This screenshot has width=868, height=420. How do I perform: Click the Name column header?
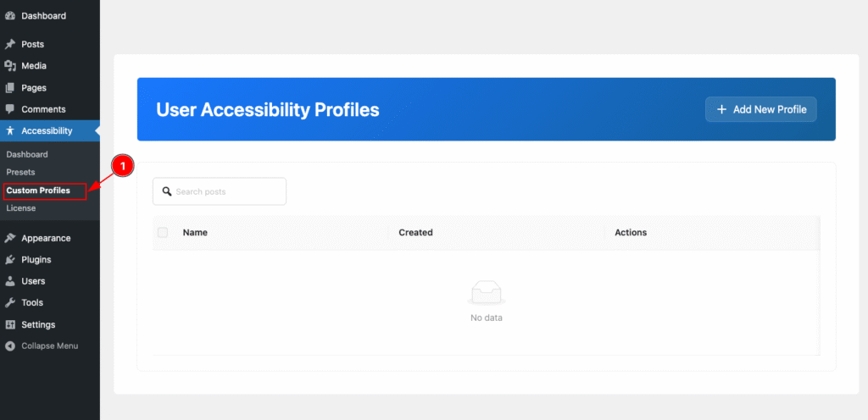coord(195,232)
